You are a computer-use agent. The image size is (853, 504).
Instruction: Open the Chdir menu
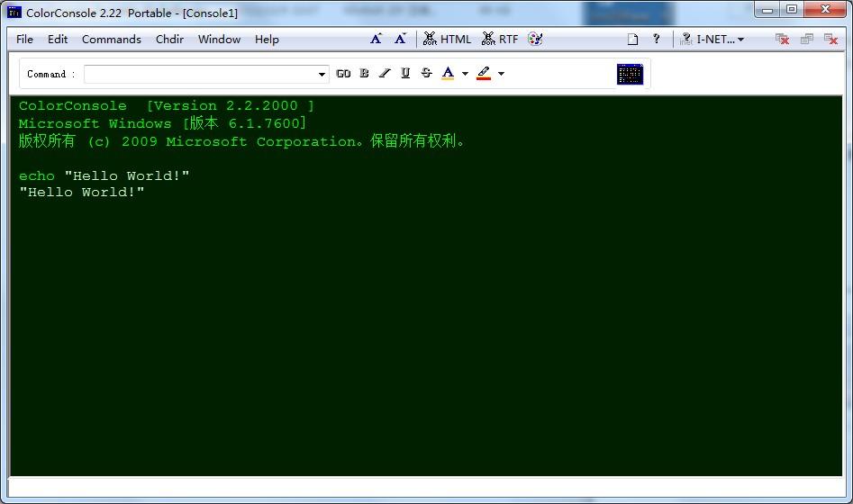click(x=169, y=39)
